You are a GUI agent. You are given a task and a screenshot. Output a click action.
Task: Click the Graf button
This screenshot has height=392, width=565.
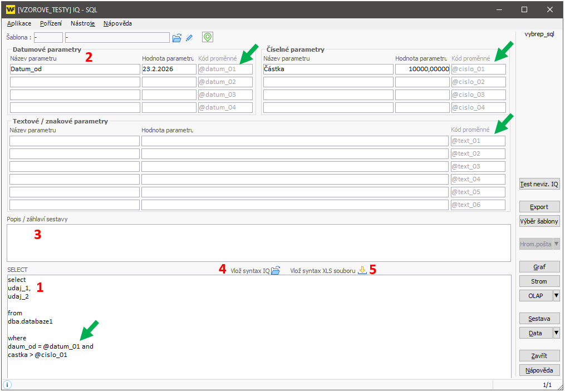tap(539, 267)
